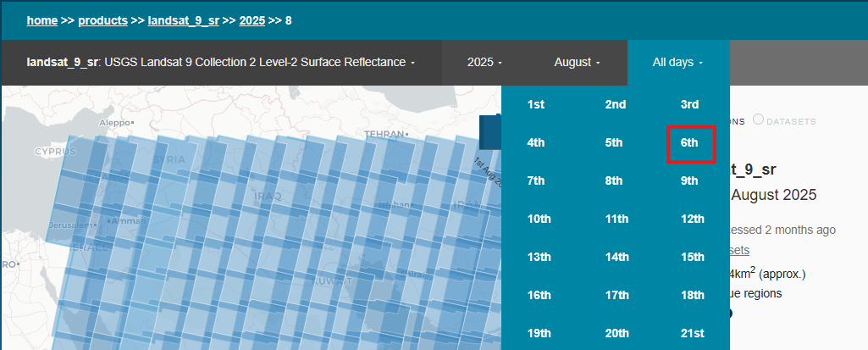868x350 pixels.
Task: Select the 17th day
Action: click(x=616, y=296)
